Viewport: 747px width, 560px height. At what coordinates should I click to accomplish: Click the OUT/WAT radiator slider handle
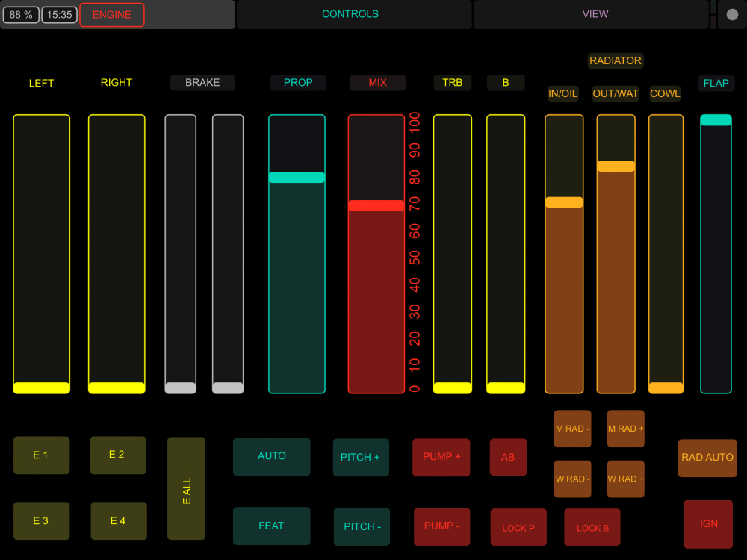[x=616, y=167]
